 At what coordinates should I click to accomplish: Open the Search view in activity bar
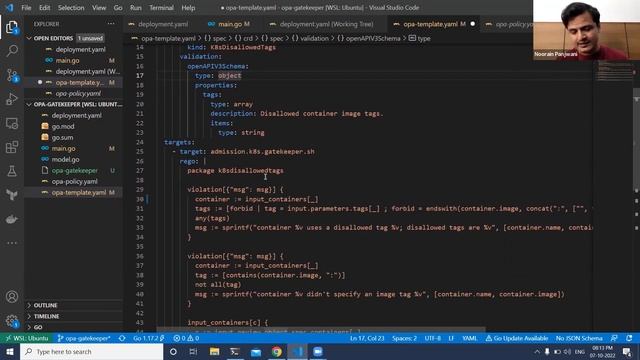click(12, 51)
